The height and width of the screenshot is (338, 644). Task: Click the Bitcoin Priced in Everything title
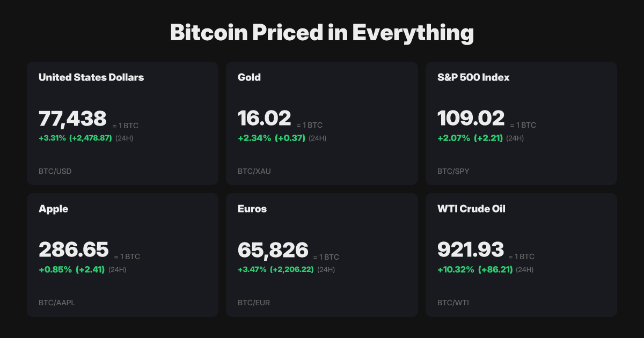click(322, 33)
